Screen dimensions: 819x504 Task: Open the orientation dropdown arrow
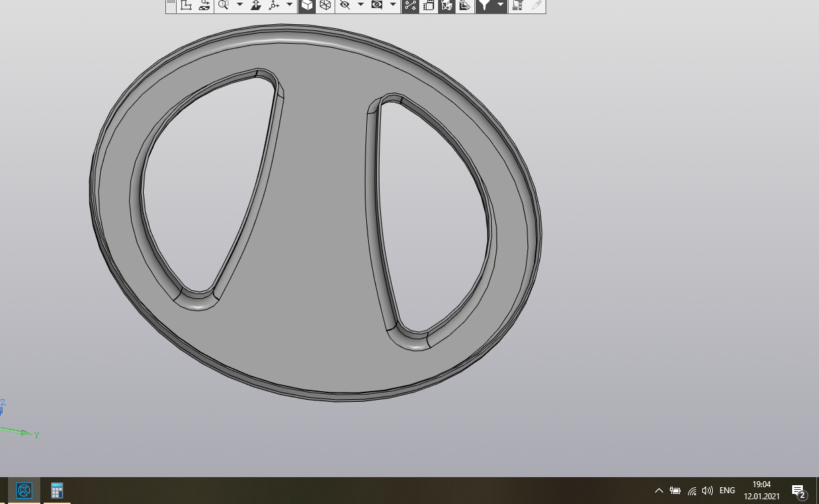click(290, 5)
